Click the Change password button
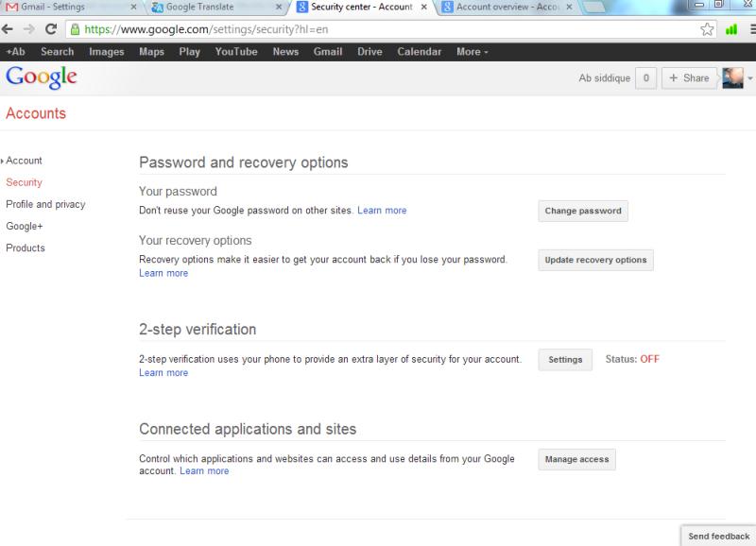This screenshot has width=756, height=546. click(583, 211)
